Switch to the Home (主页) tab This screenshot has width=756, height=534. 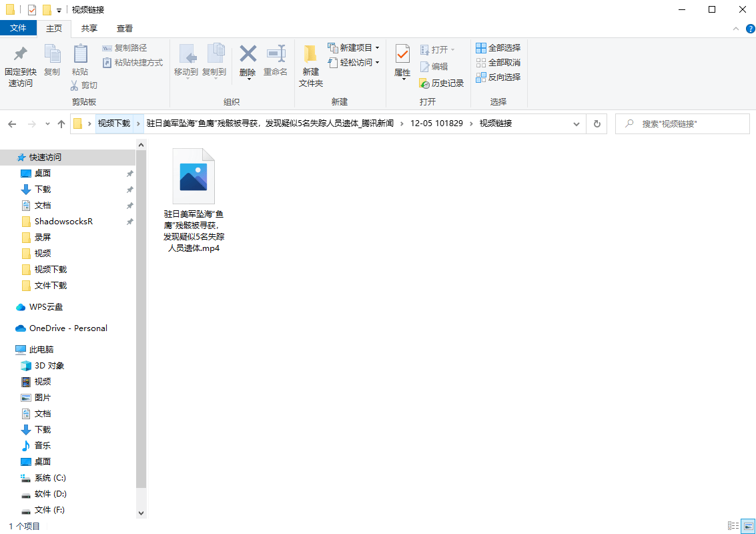click(x=54, y=29)
